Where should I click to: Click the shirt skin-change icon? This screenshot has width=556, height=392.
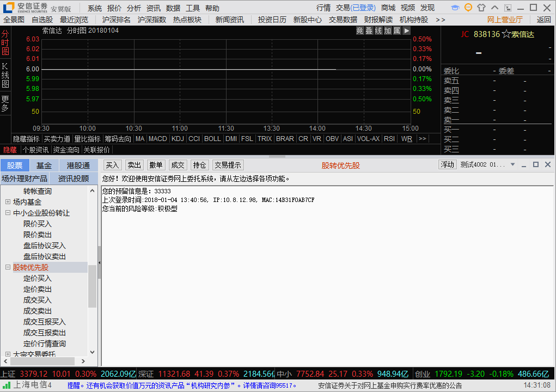pos(481,8)
